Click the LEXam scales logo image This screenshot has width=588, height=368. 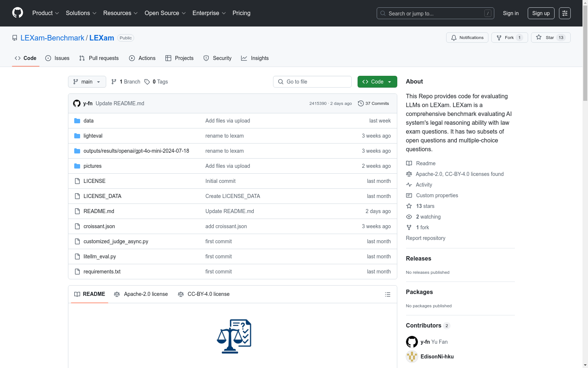pyautogui.click(x=234, y=336)
